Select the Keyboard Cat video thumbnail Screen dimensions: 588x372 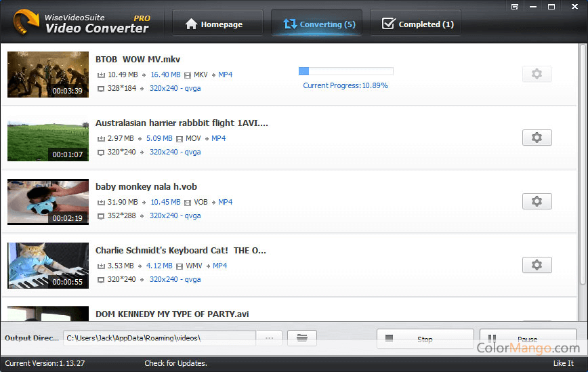(48, 265)
